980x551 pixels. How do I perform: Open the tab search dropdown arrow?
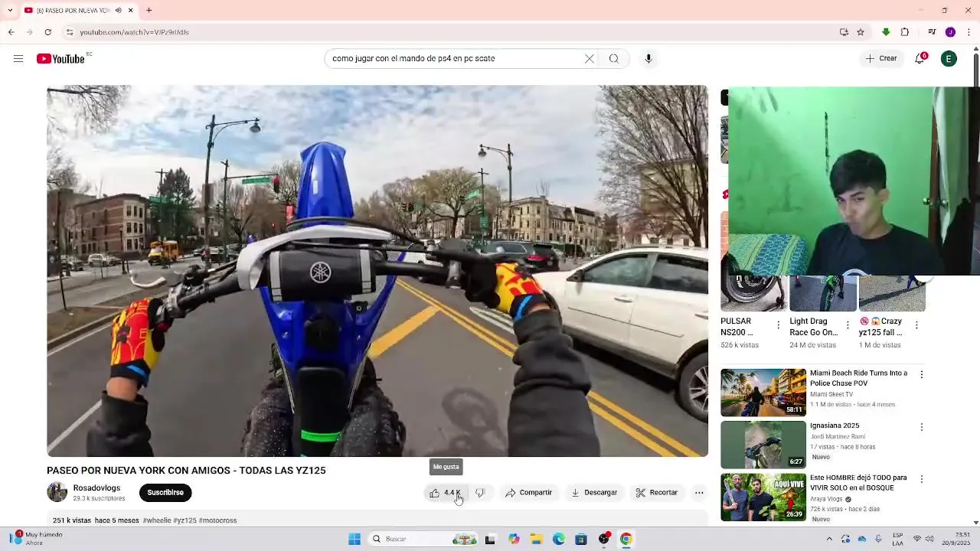[x=10, y=10]
